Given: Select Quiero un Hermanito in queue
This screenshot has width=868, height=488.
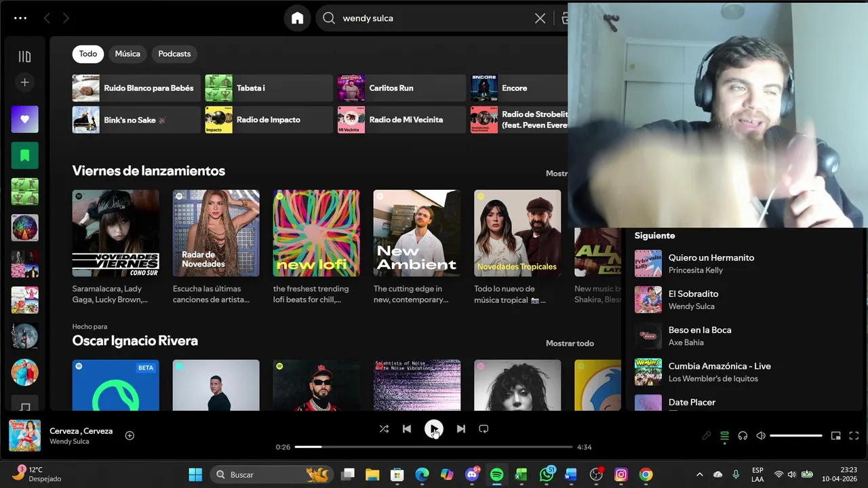Looking at the screenshot, I should [x=711, y=258].
